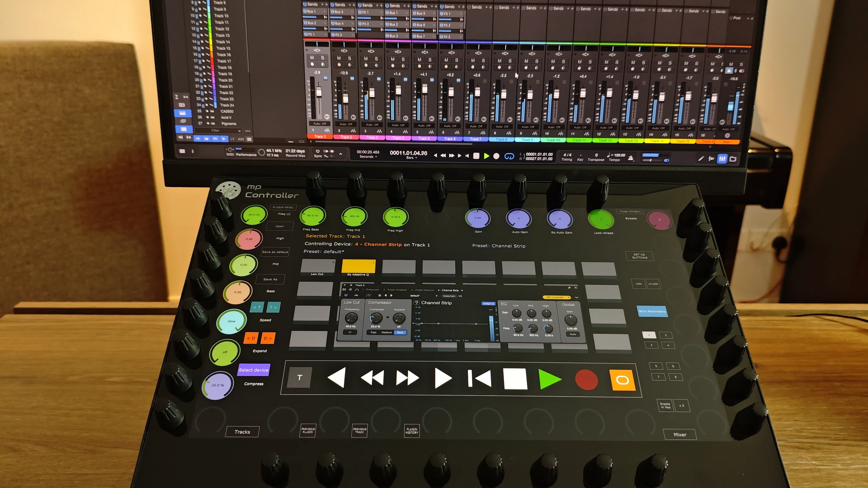Mute Track 2 in the mixer
This screenshot has width=868, height=488.
[x=339, y=58]
